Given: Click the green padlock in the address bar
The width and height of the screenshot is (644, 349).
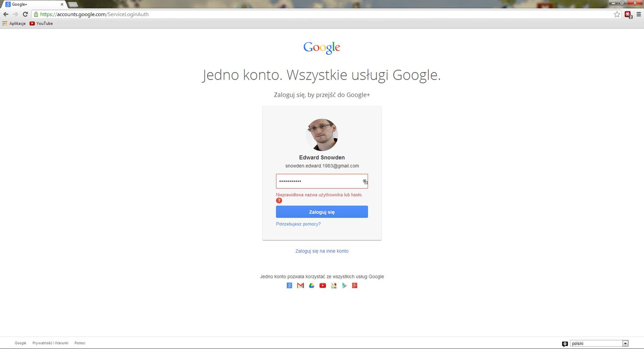Looking at the screenshot, I should pyautogui.click(x=36, y=14).
